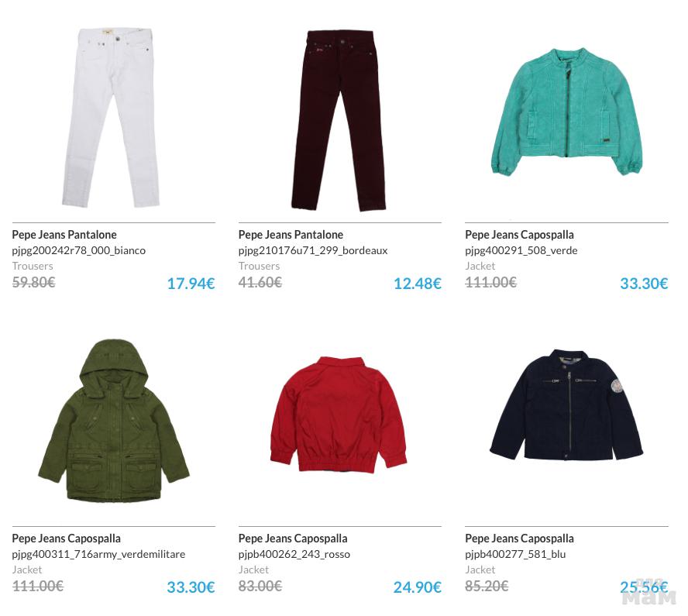Image resolution: width=688 pixels, height=616 pixels.
Task: Select the 17.94€ sale price
Action: (x=191, y=284)
